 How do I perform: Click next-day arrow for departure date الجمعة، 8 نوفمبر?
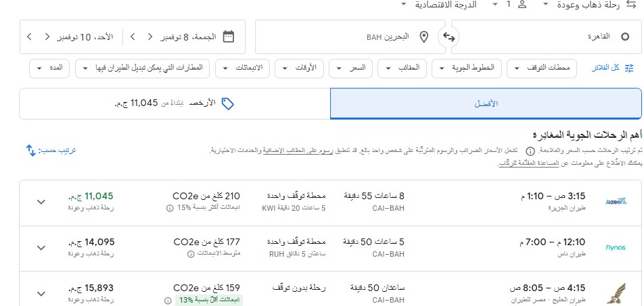[x=133, y=36]
